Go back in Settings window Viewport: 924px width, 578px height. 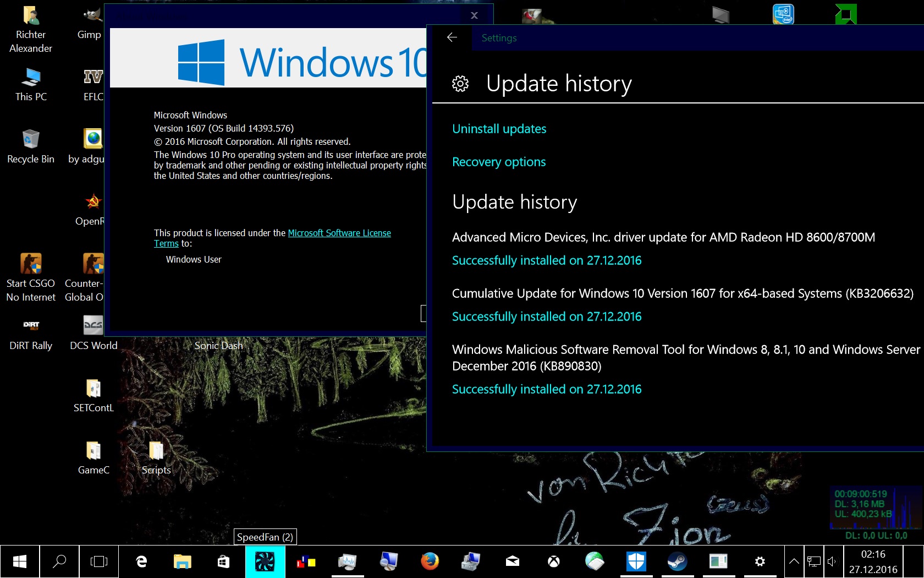452,37
